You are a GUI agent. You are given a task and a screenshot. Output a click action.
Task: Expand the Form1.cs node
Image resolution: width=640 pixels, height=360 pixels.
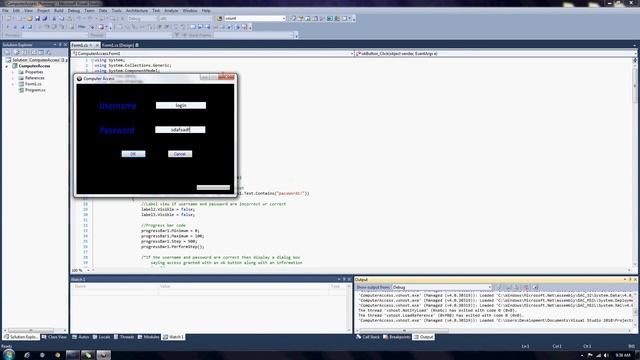[13, 84]
